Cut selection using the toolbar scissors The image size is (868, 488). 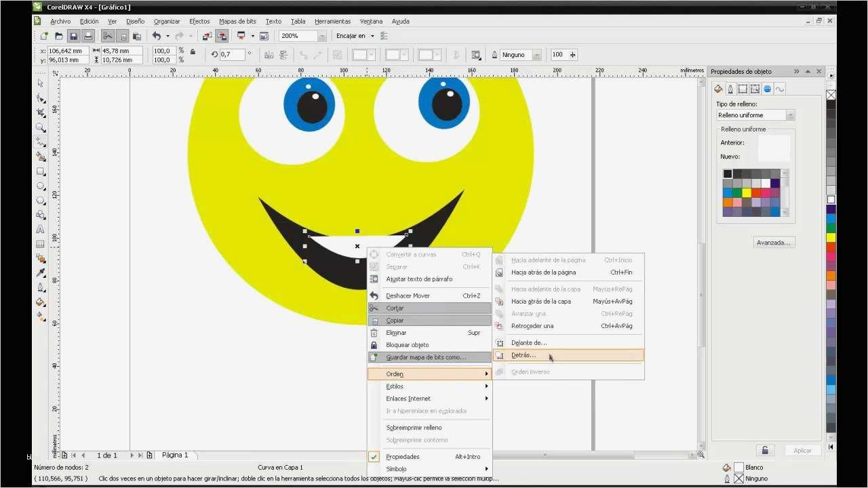point(108,36)
